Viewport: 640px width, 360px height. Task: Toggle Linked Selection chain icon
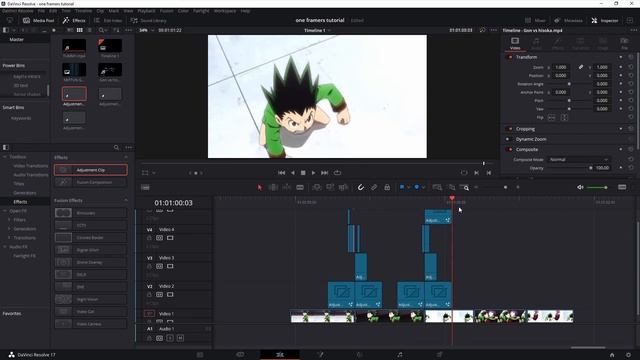coord(374,187)
